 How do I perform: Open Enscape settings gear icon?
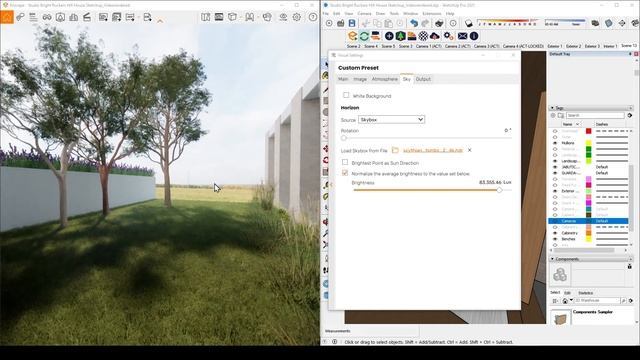coord(297,17)
